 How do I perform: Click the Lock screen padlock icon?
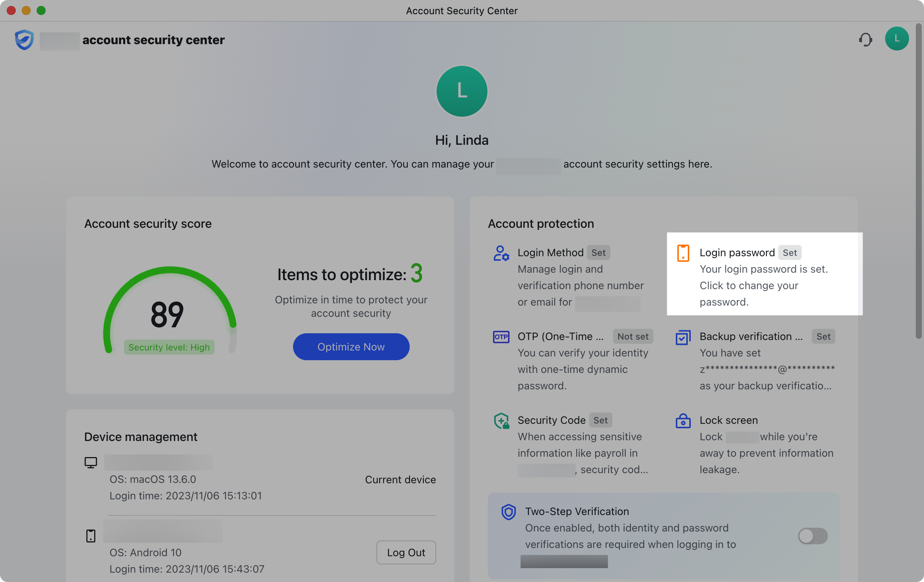pos(683,421)
